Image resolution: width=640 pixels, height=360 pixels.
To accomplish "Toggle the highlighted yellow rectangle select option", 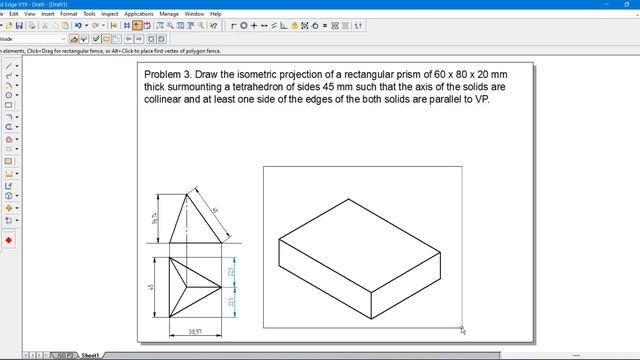I will tap(107, 39).
